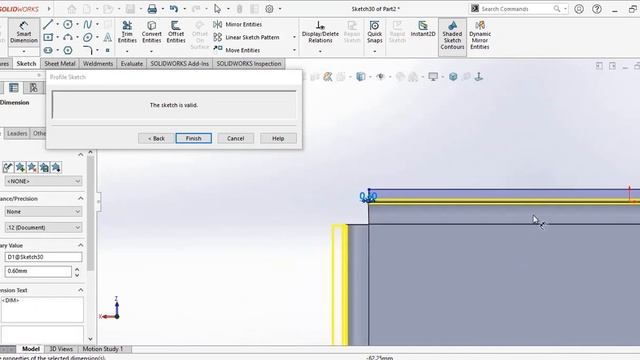The width and height of the screenshot is (640, 360).
Task: Open the Sketch tab
Action: (x=26, y=64)
